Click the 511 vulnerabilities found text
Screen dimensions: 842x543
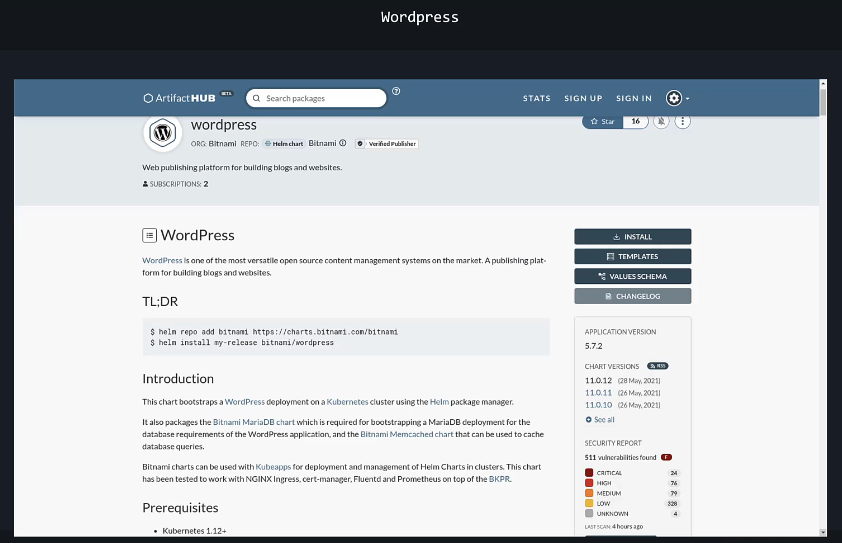click(x=620, y=458)
